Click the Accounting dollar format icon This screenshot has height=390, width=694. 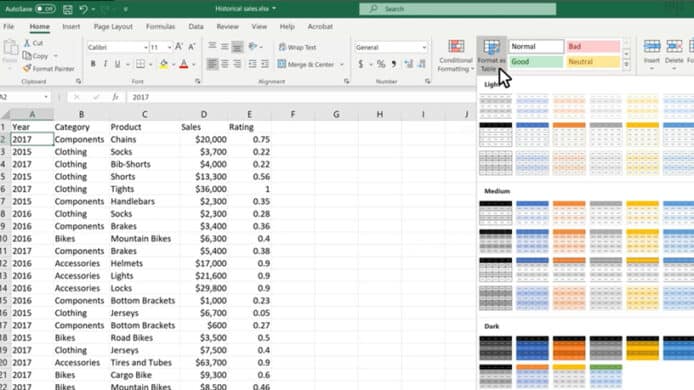[361, 64]
